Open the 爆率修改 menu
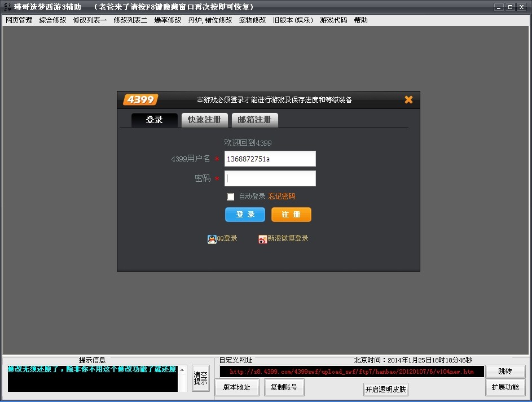Screen dimensions: 532x402 168,20
